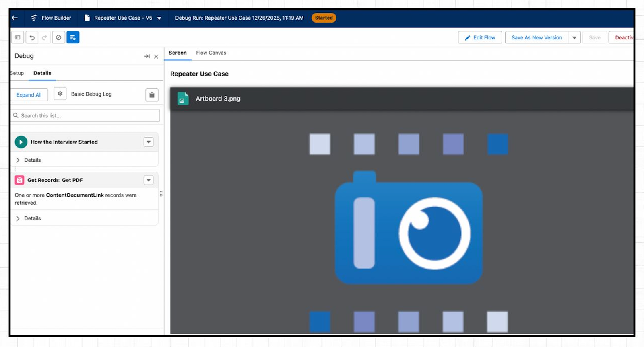
Task: Toggle the blue debug panel icon
Action: pyautogui.click(x=73, y=37)
